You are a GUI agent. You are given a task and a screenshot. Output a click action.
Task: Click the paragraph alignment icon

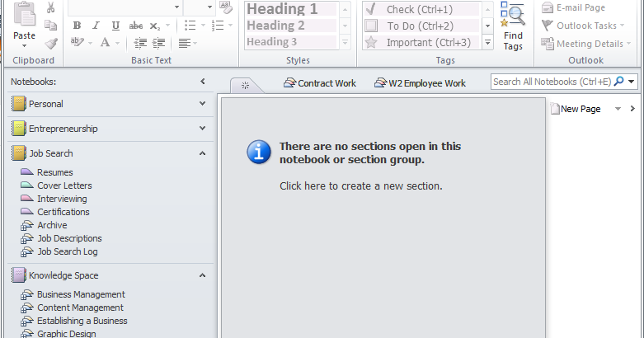pyautogui.click(x=185, y=43)
